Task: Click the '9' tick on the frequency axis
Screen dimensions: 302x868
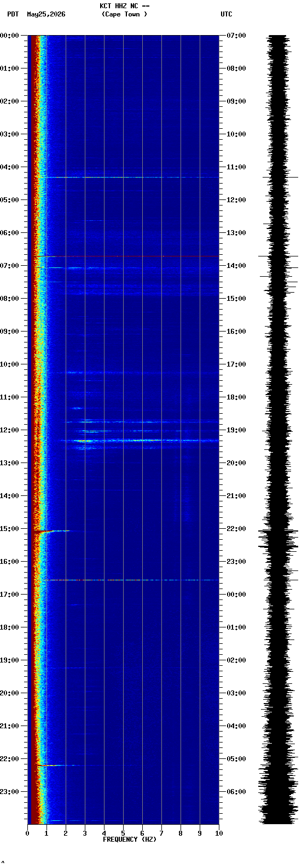Action: coord(200,833)
